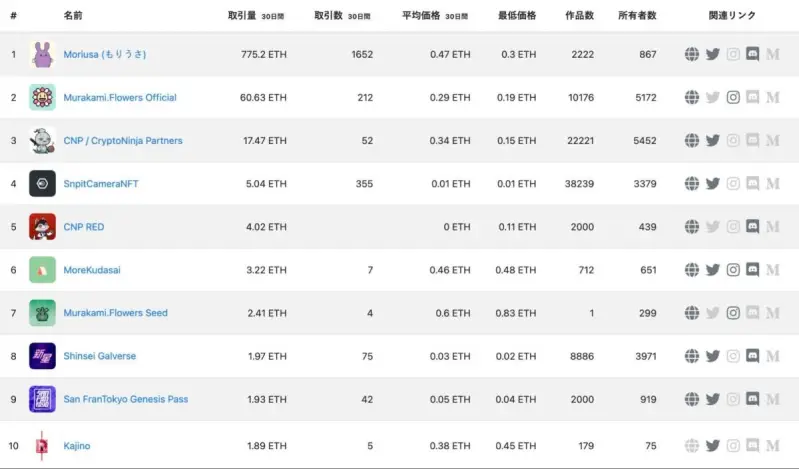Open Instagram link for Murakami.Flowers Seed
This screenshot has width=799, height=469.
click(733, 312)
